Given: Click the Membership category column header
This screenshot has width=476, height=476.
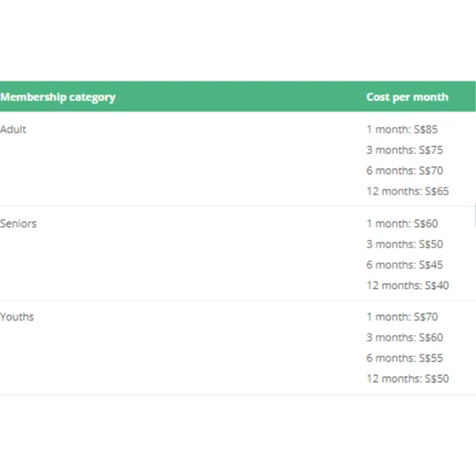Looking at the screenshot, I should point(58,97).
